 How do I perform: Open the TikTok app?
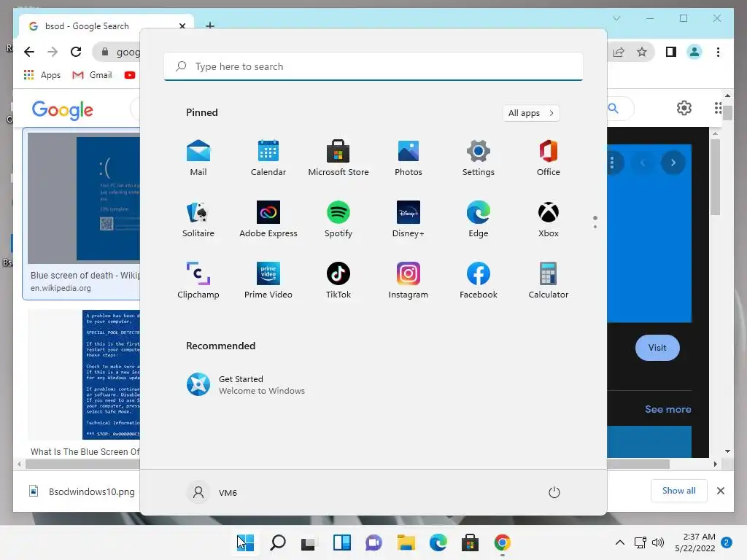point(338,281)
